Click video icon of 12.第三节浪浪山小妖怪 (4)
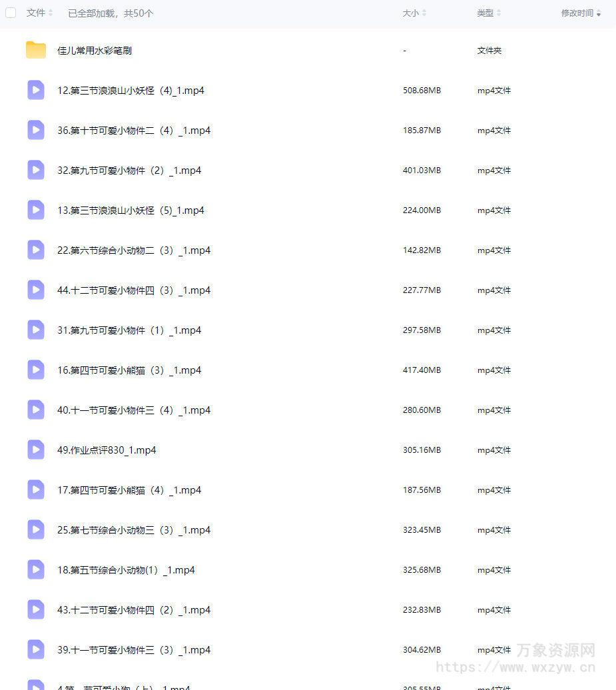This screenshot has width=616, height=690. [36, 90]
